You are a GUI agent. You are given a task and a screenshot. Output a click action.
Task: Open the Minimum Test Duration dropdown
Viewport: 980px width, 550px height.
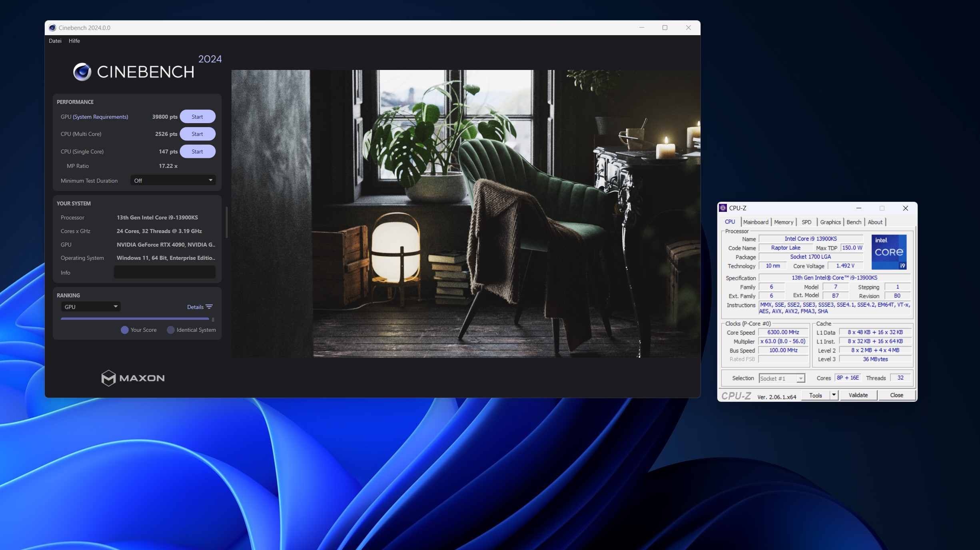[173, 181]
